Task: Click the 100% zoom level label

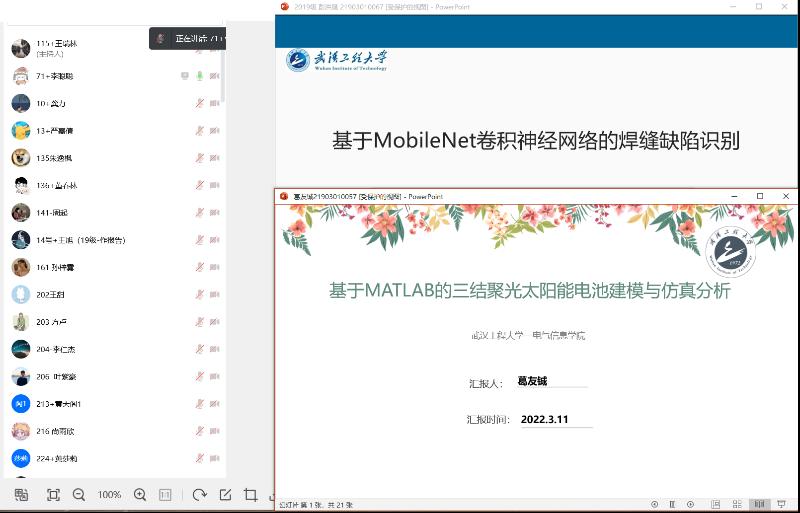Action: pyautogui.click(x=109, y=495)
